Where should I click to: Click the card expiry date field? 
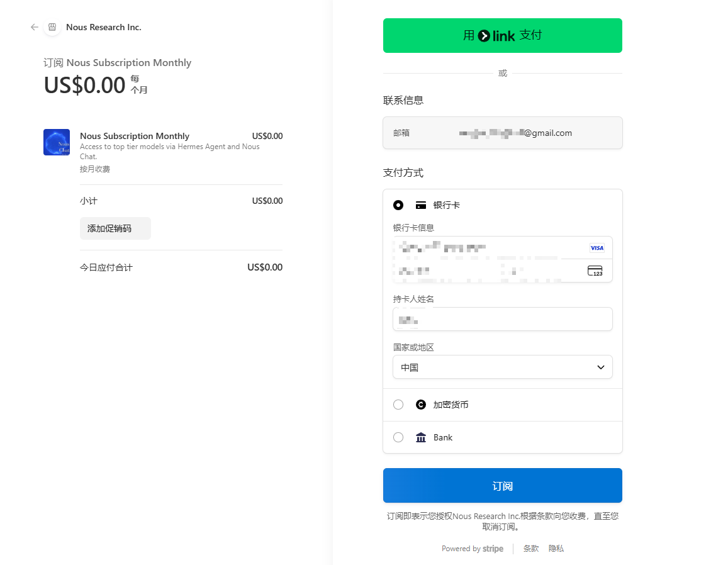447,271
